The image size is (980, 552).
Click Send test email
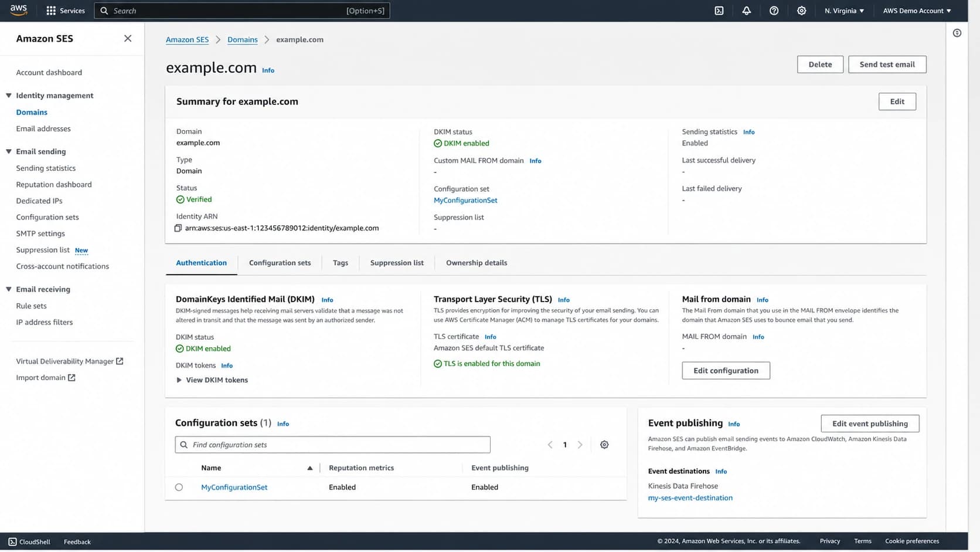pos(887,65)
